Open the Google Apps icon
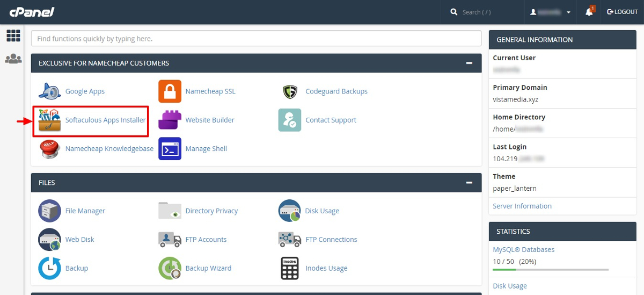 (x=50, y=91)
